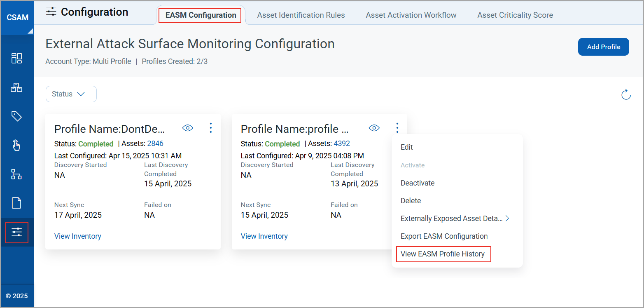Click the 4392 assets count link
Viewport: 644px width, 308px height.
pyautogui.click(x=342, y=143)
